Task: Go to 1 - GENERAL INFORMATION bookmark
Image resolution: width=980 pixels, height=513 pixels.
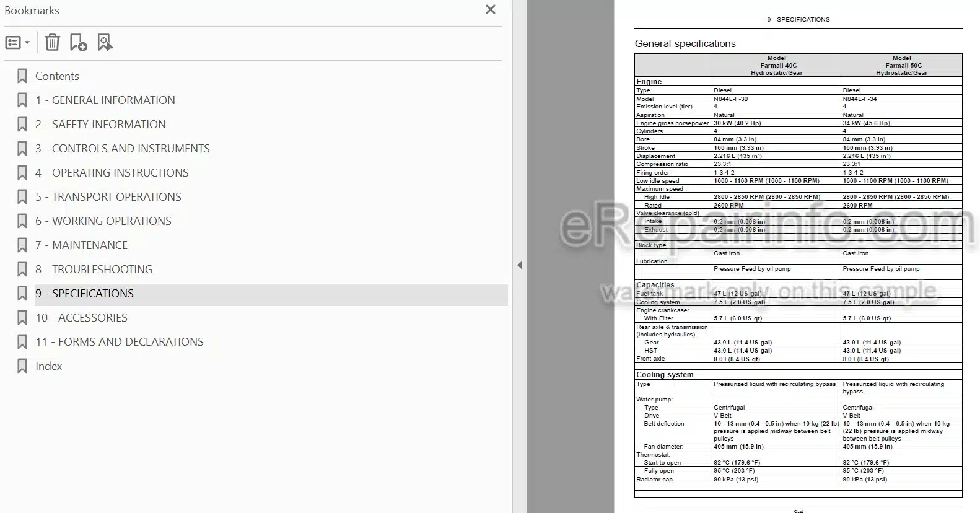Action: 105,100
